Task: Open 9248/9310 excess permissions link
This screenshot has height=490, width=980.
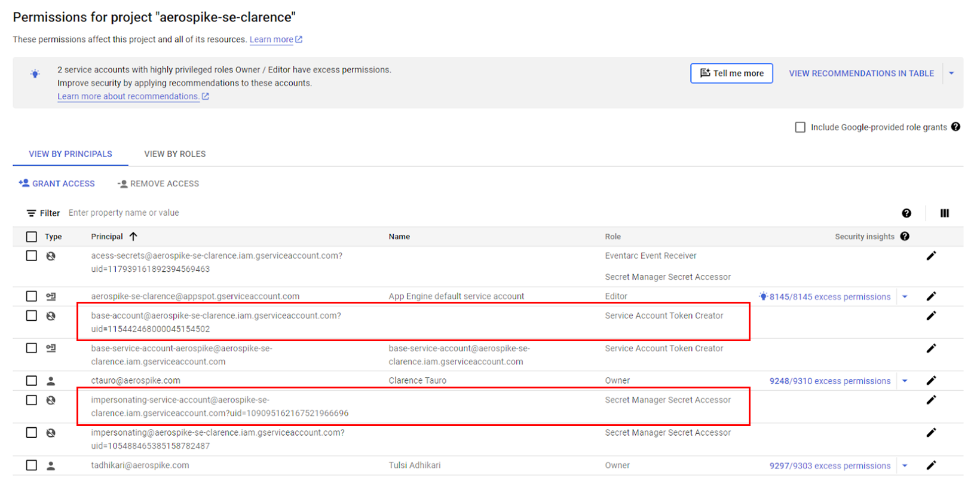Action: [x=830, y=381]
